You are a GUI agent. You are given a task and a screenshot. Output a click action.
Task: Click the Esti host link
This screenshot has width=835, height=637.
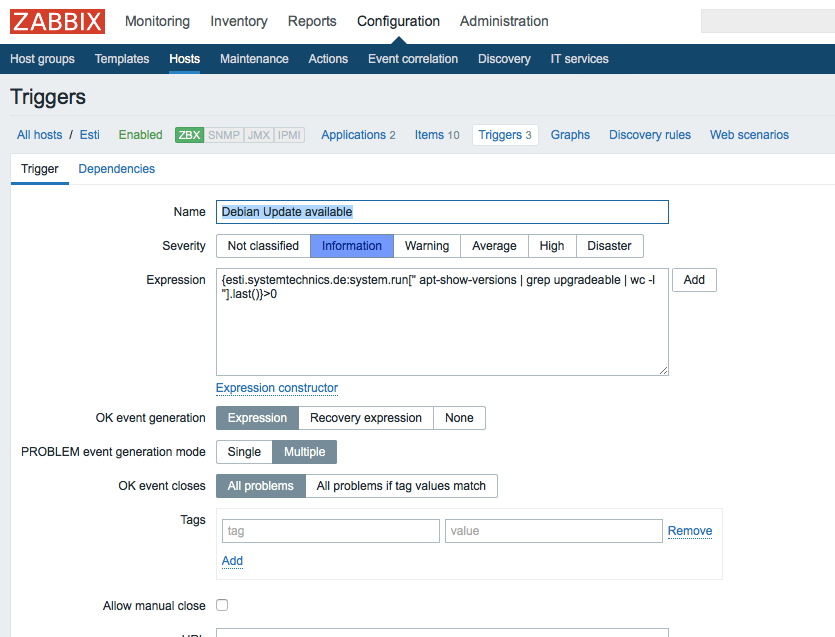tap(89, 135)
